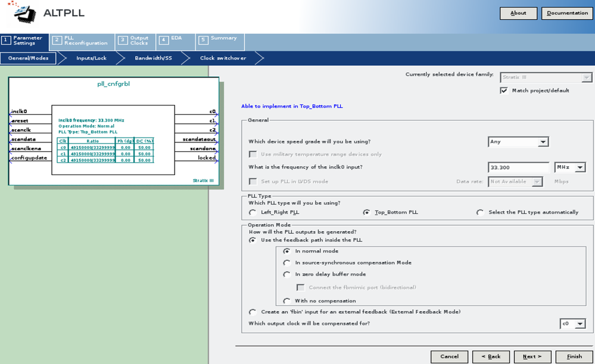The height and width of the screenshot is (364, 595).
Task: Select the General/Modes sub-page
Action: coord(28,58)
